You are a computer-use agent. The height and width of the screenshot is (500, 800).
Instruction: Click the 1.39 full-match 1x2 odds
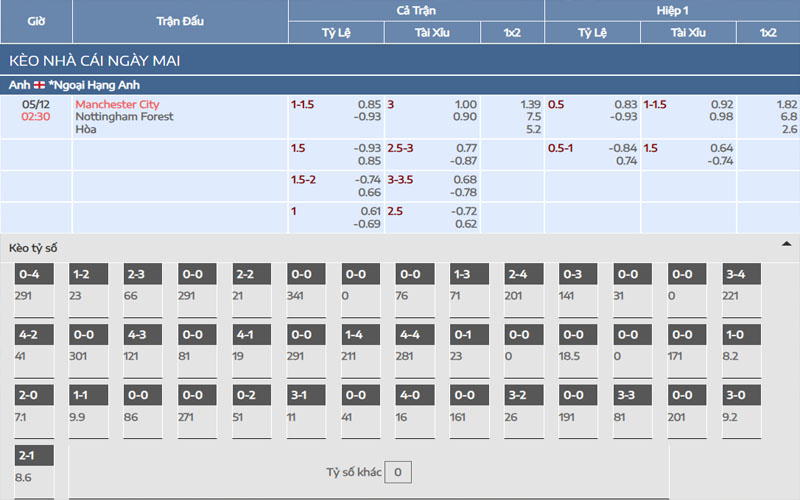point(531,105)
